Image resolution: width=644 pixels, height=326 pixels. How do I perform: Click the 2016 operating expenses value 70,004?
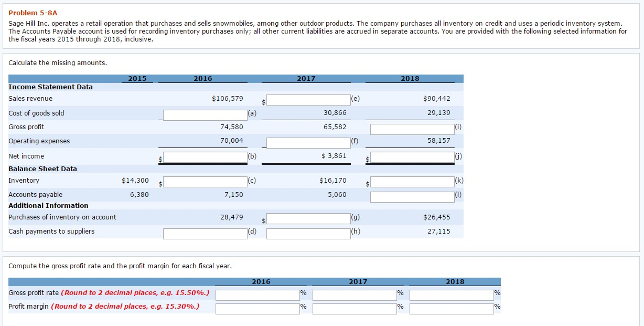click(232, 140)
